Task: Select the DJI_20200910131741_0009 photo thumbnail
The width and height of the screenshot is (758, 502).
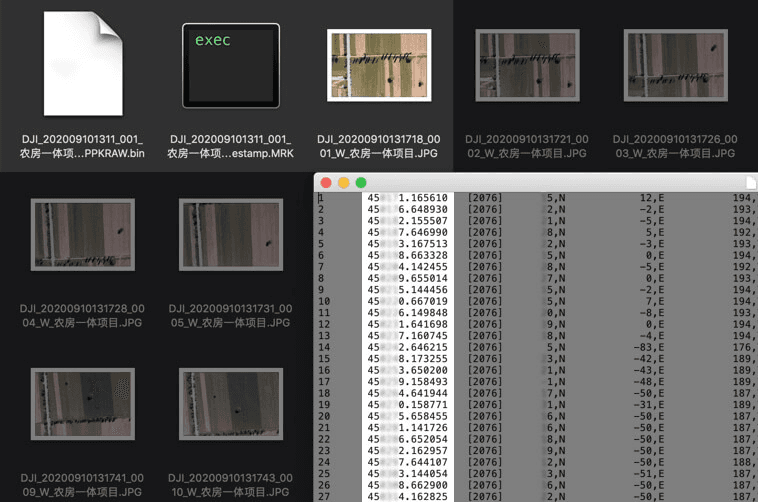Action: [x=83, y=404]
